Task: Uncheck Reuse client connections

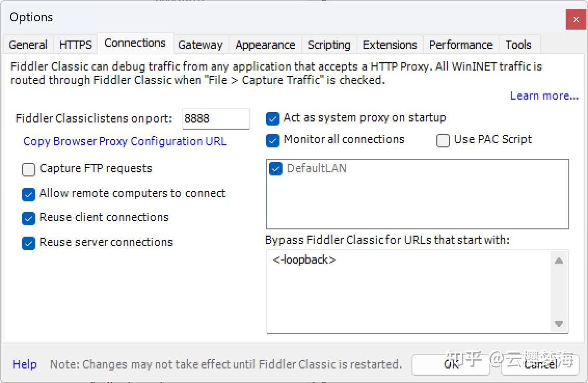Action: pyautogui.click(x=29, y=218)
